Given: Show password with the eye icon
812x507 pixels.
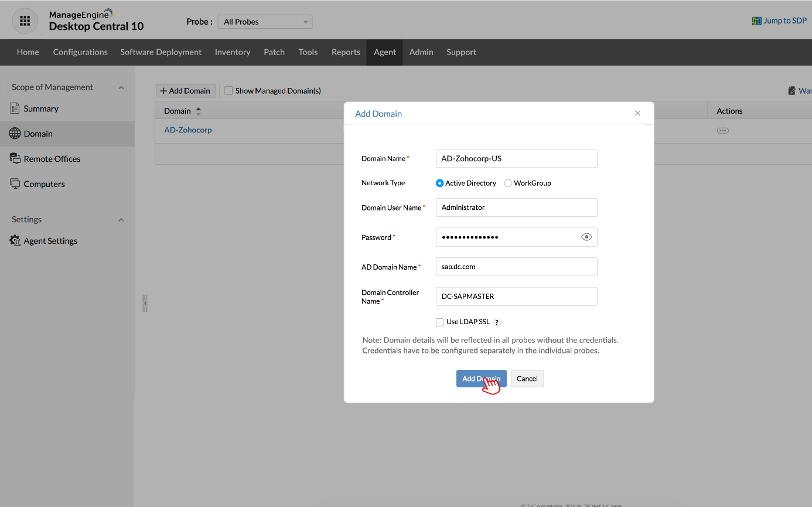Looking at the screenshot, I should click(586, 237).
